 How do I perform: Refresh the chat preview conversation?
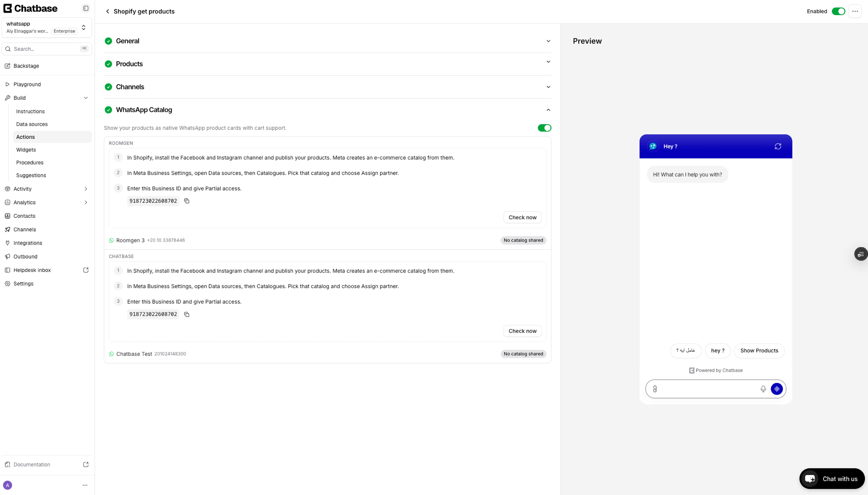click(x=778, y=146)
